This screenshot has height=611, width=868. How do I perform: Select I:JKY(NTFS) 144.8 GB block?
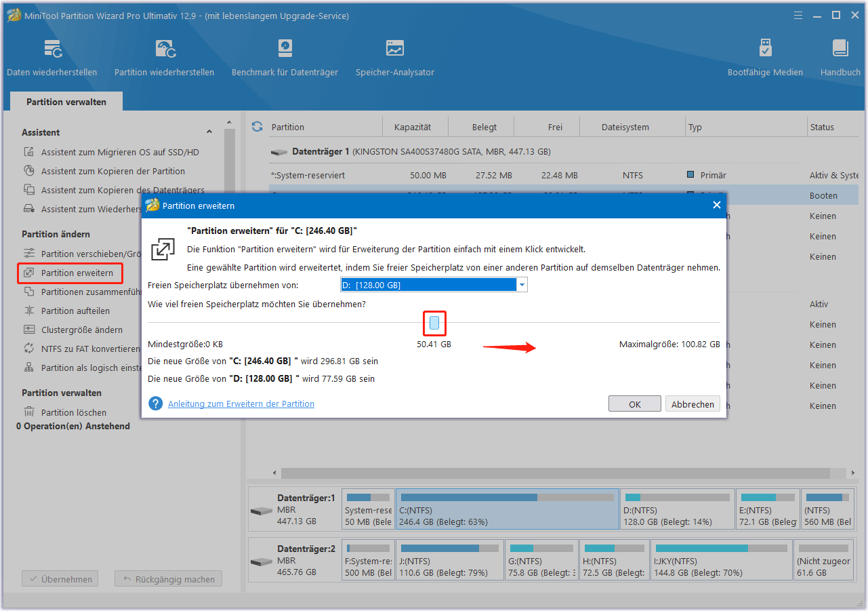721,560
